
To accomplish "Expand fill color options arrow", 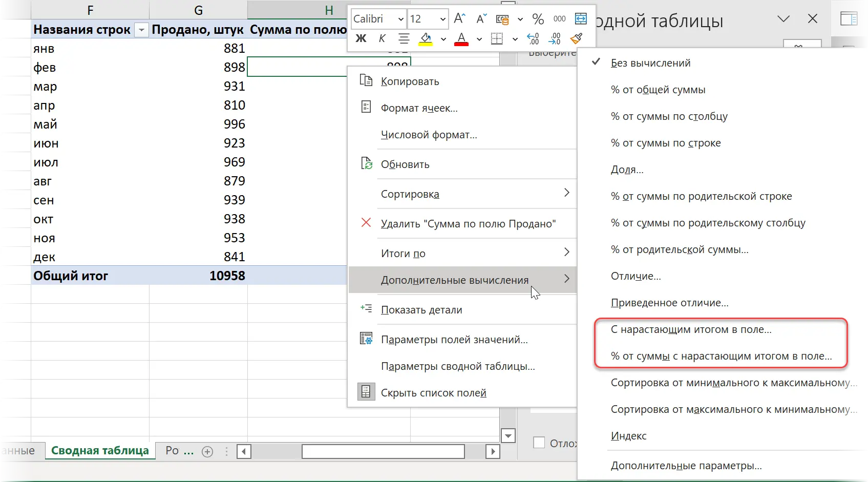I will (443, 39).
